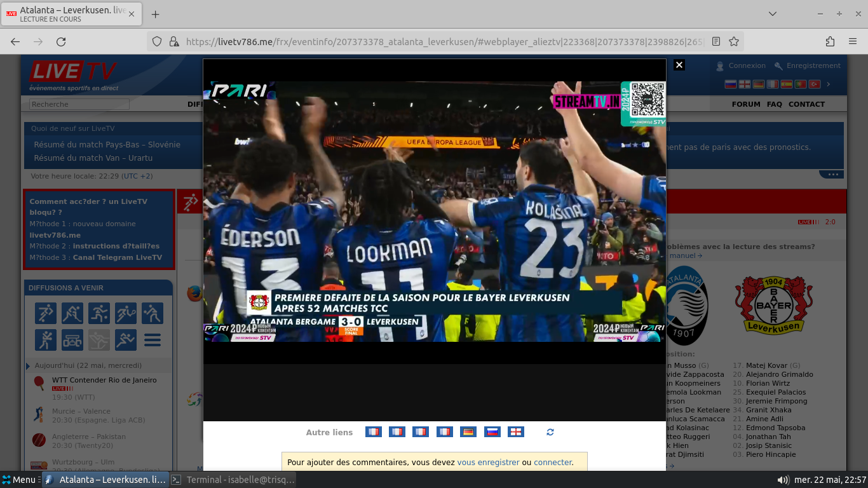Switch site language to English flag in header
The image size is (868, 488).
pyautogui.click(x=745, y=84)
